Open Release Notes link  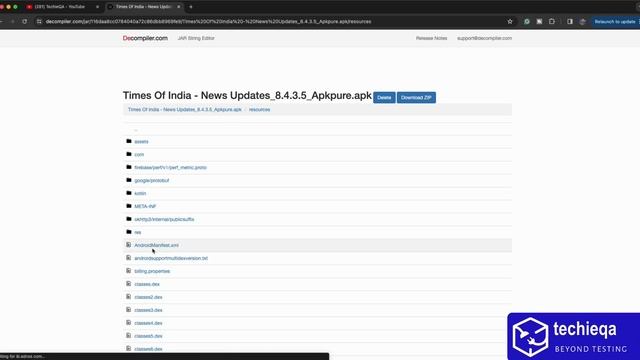[431, 38]
